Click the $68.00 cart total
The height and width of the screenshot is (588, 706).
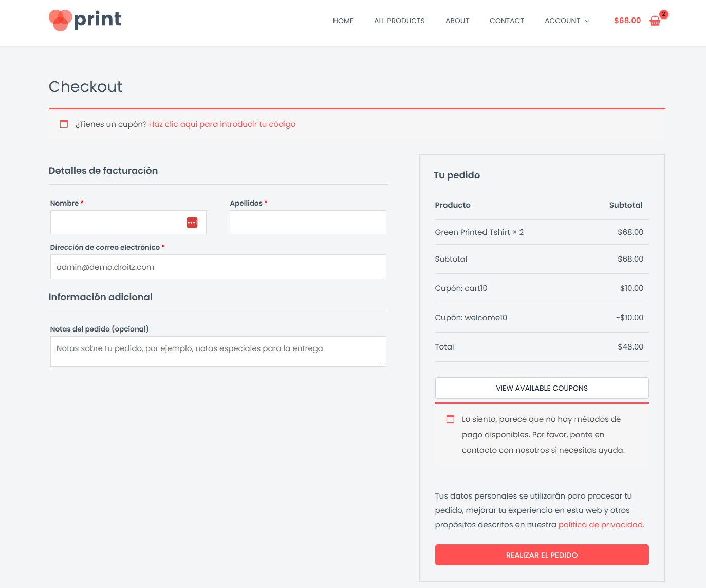[627, 21]
